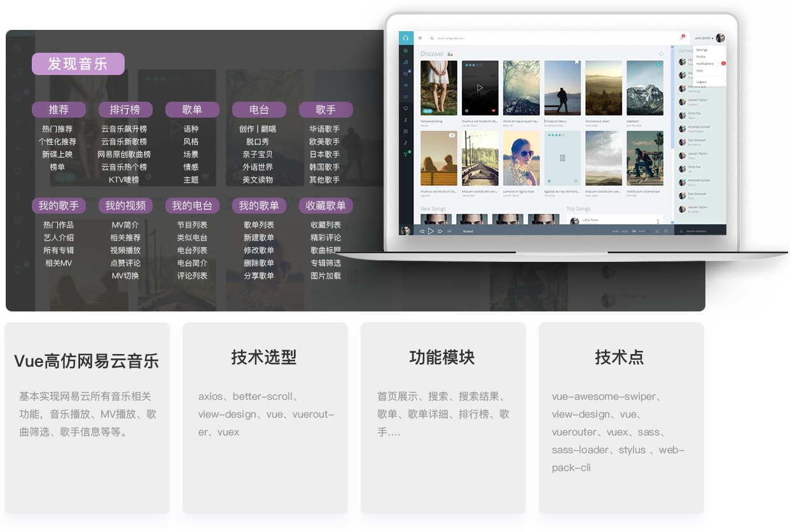Select Little Town in Top Songs
The height and width of the screenshot is (532, 790).
589,220
